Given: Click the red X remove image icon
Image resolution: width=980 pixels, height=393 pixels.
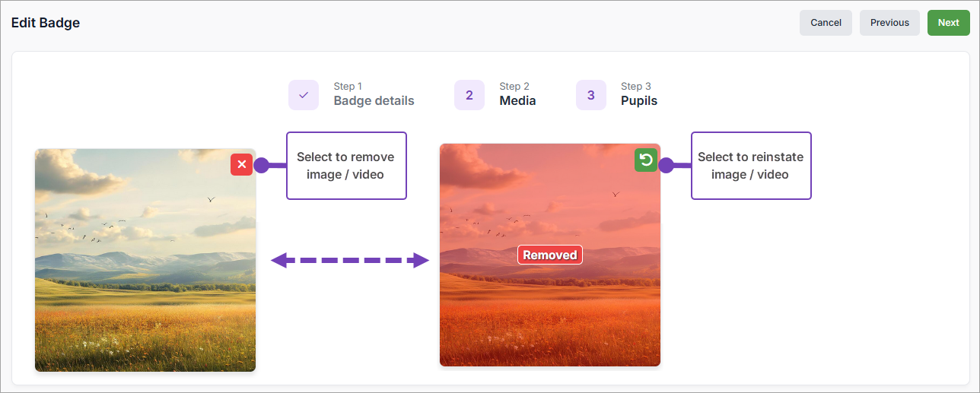Looking at the screenshot, I should click(241, 165).
